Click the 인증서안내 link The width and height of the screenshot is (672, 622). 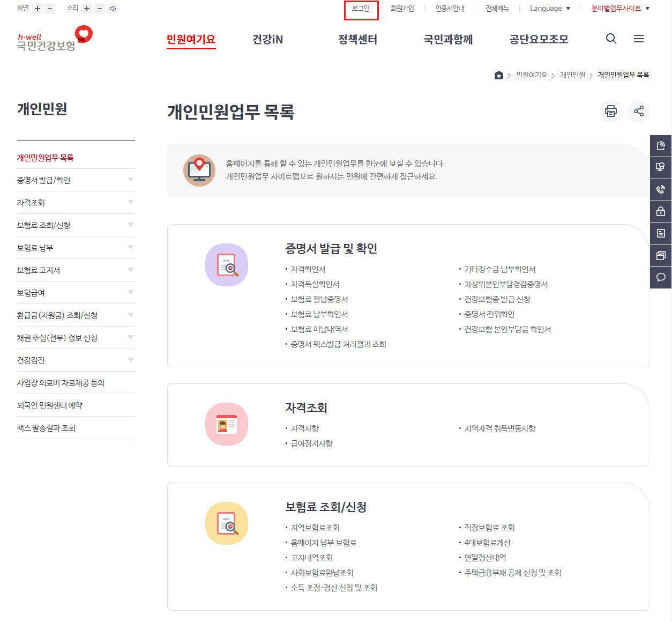tap(450, 9)
